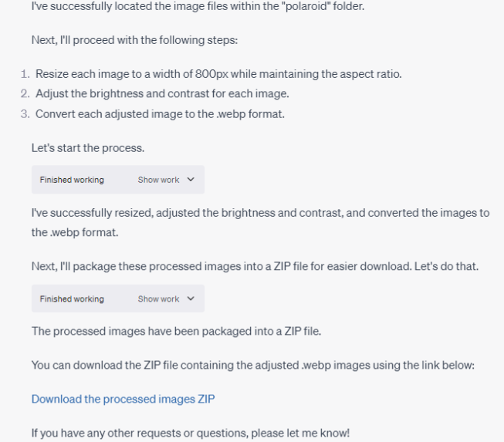Click the sentence "You can download the ZIP file"
The height and width of the screenshot is (442, 504).
252,365
